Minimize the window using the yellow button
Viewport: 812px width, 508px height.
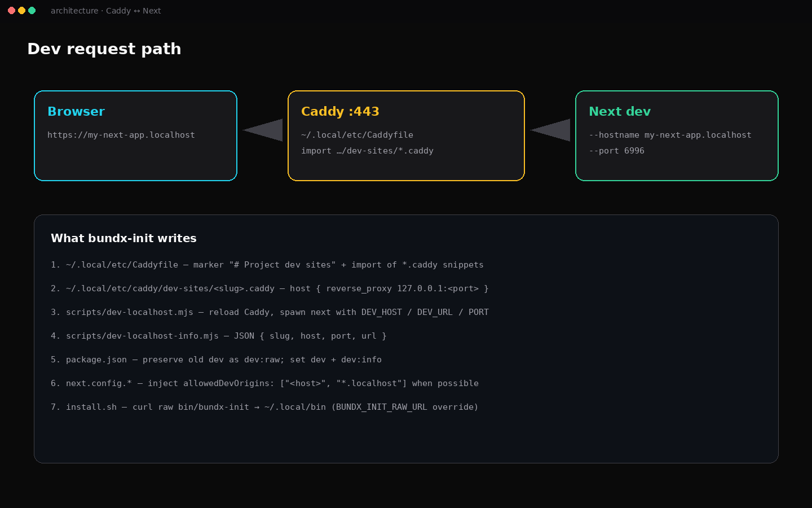click(21, 11)
